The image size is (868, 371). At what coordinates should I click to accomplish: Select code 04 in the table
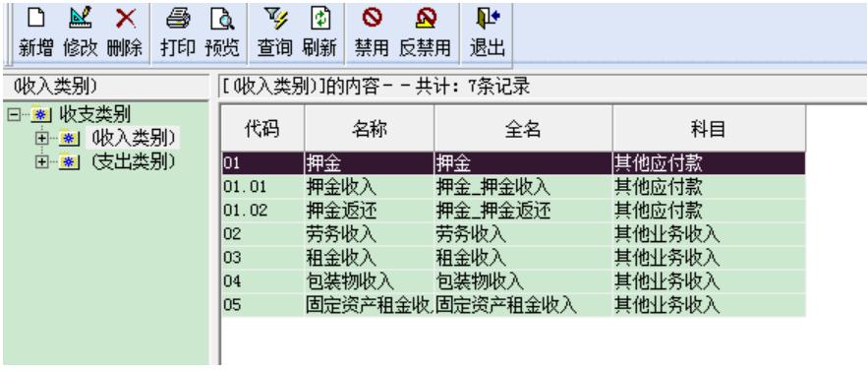click(x=262, y=281)
